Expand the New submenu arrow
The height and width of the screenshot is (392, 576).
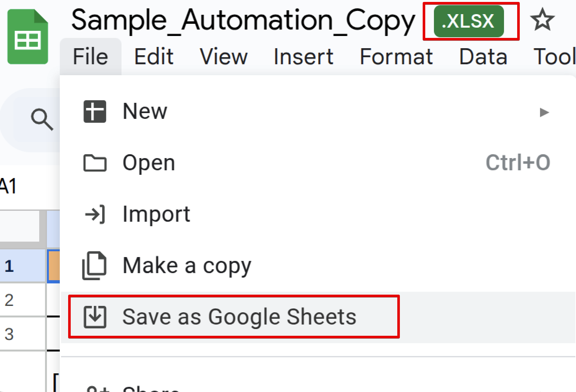coord(544,112)
